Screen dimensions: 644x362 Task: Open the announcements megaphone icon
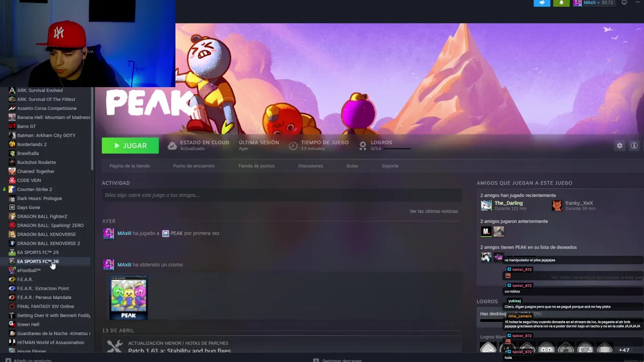click(x=542, y=3)
